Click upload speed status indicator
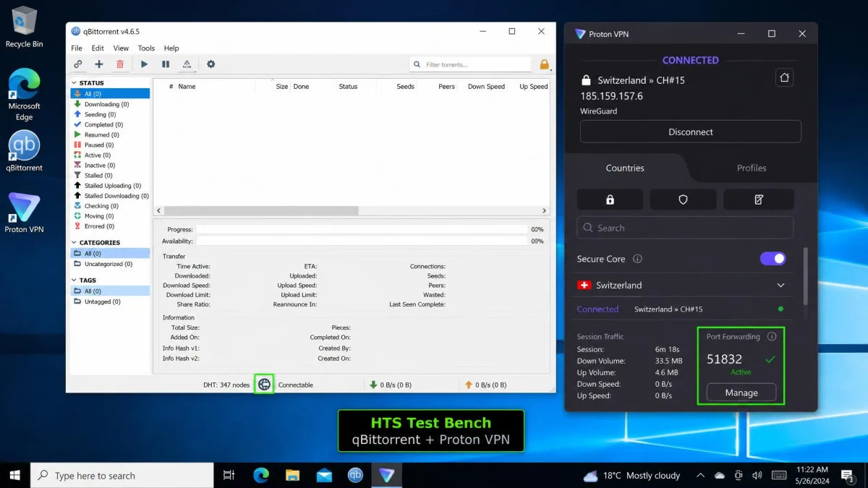 (x=485, y=385)
